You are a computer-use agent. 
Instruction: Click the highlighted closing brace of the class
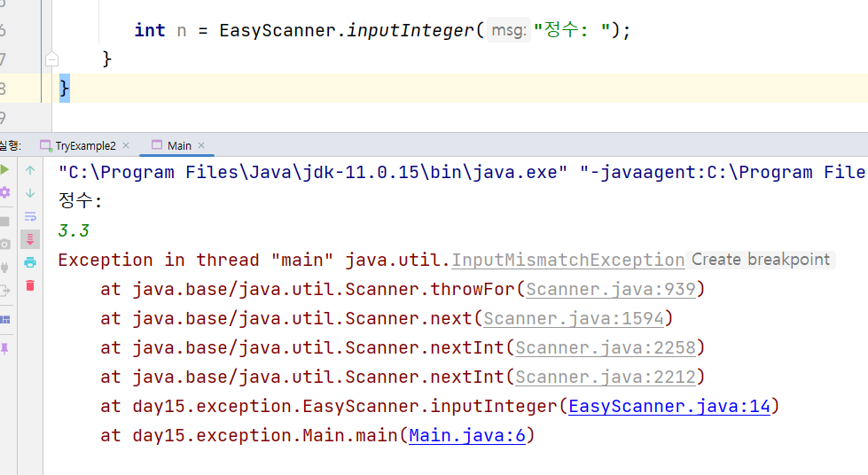tap(64, 88)
